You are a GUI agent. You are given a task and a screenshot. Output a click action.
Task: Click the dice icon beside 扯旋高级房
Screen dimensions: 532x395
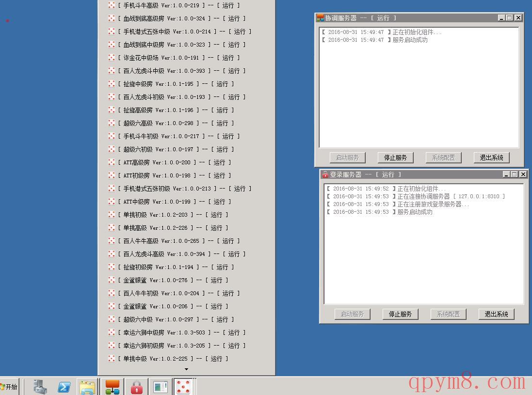(111, 110)
